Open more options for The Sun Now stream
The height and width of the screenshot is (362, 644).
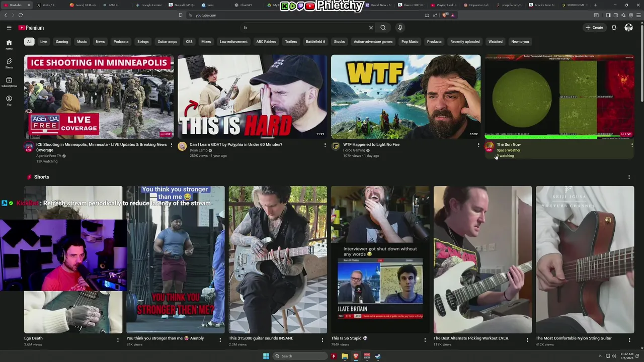(632, 145)
